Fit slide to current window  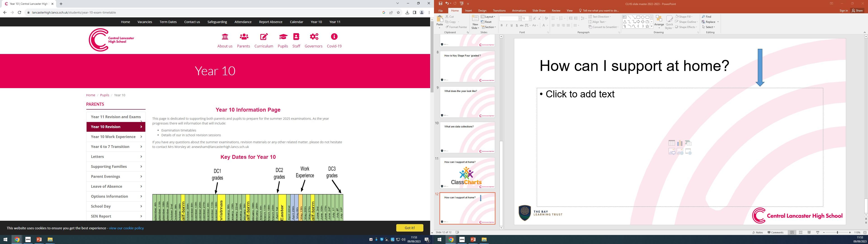click(865, 232)
